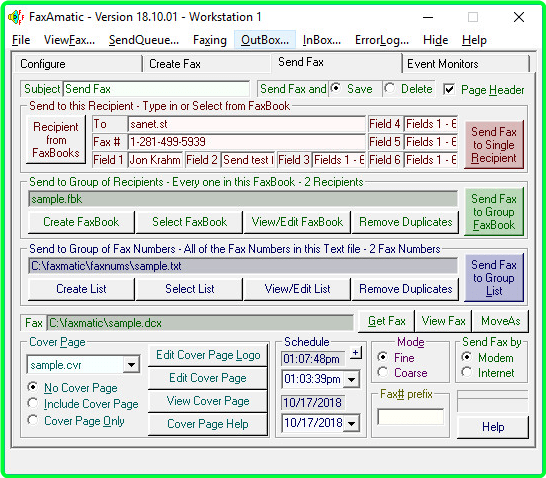Click Send Fax to Group FaxBook
Viewport: 546px width, 478px height.
click(494, 212)
